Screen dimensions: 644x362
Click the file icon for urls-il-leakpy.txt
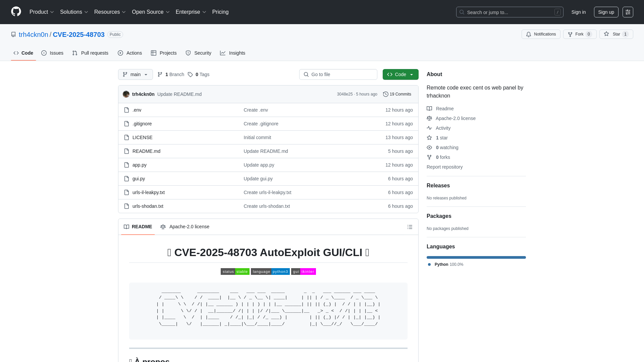coord(126,192)
